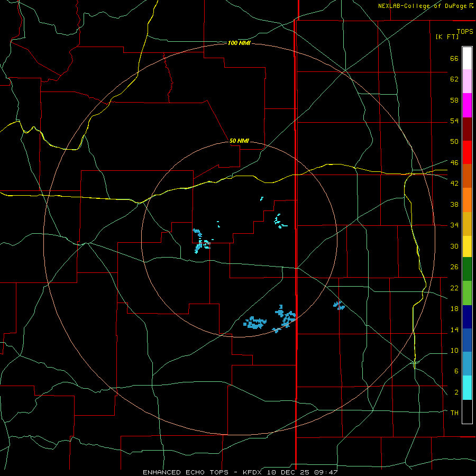This screenshot has width=476, height=476.
Task: Click the dark red 54 K FT legend swatch
Action: click(467, 129)
